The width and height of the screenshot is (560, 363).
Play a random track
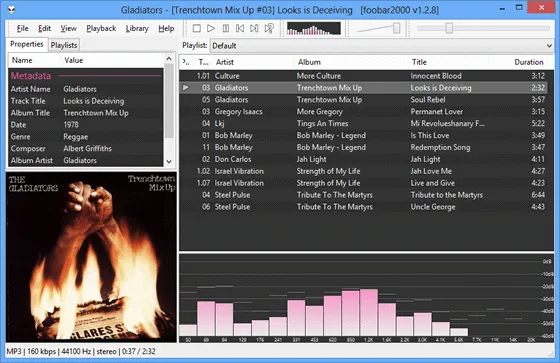point(269,28)
